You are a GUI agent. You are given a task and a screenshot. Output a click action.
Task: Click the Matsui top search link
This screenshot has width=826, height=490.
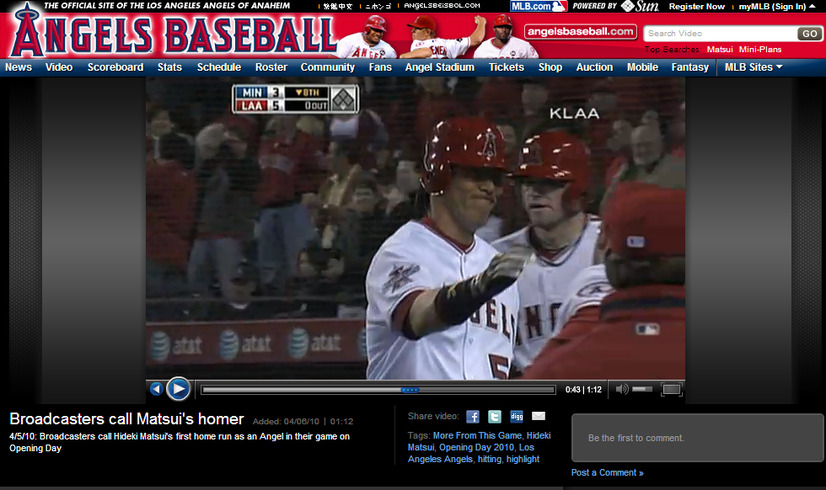tap(720, 50)
